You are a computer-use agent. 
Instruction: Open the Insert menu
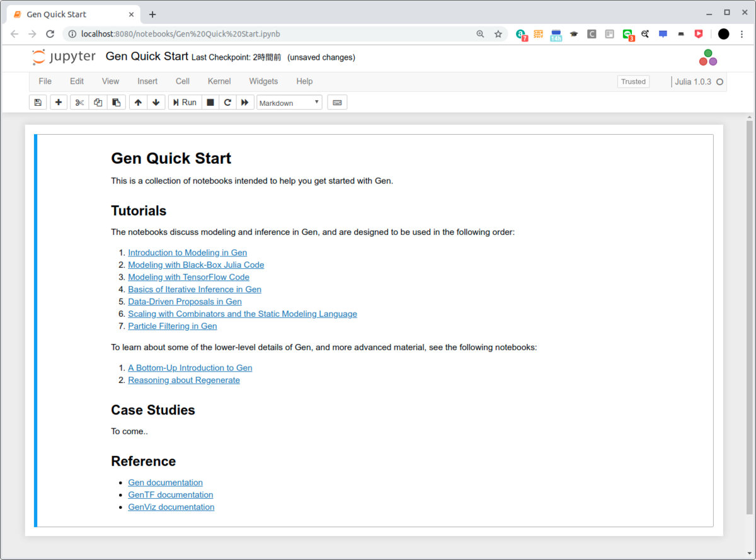click(147, 81)
